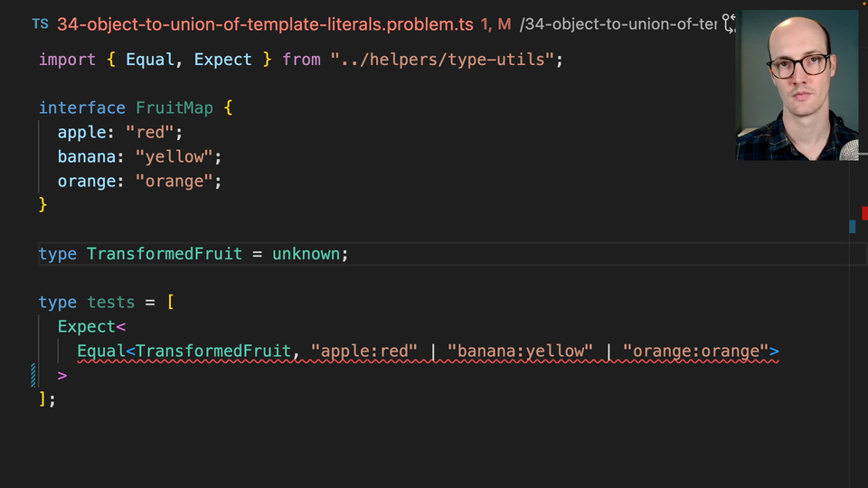Click the webcam video thumbnail overlay

tap(799, 86)
